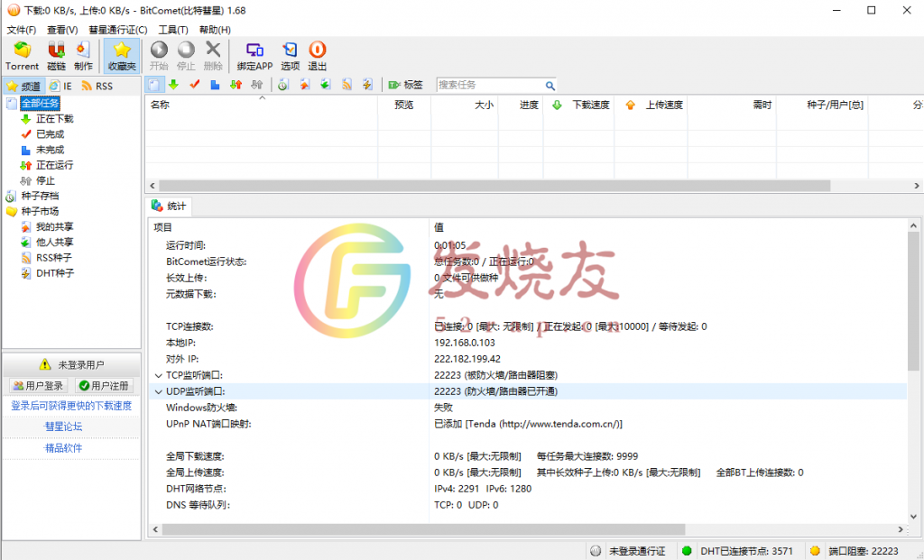Switch to the IE sidebar tab
Viewport: 924px width, 560px height.
pos(60,86)
